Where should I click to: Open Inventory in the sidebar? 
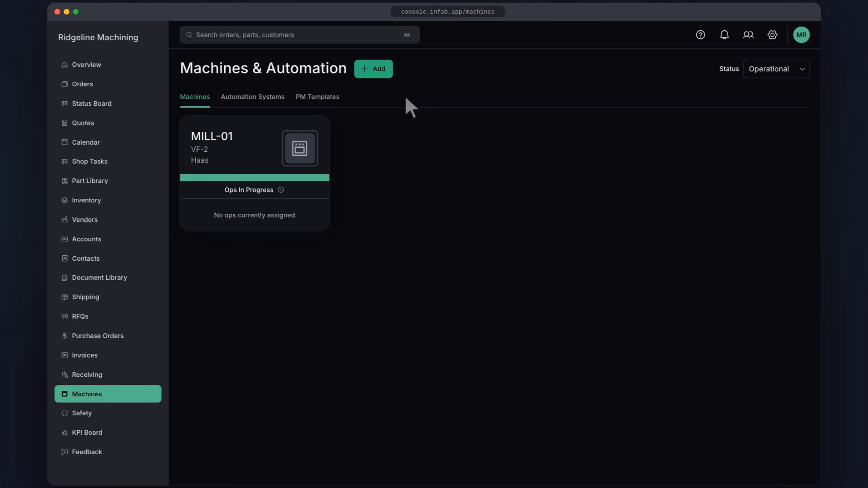pyautogui.click(x=108, y=200)
